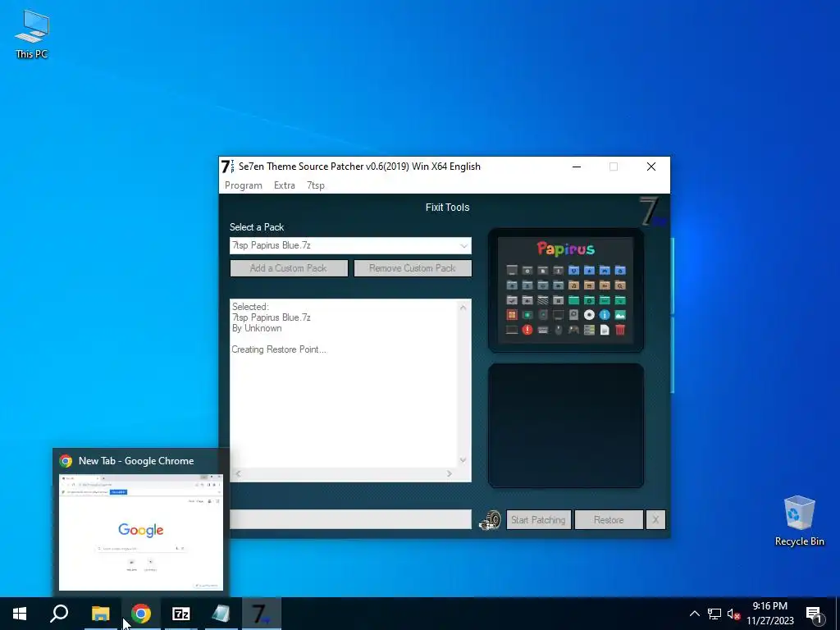
Task: Open the Extra menu
Action: click(x=285, y=185)
